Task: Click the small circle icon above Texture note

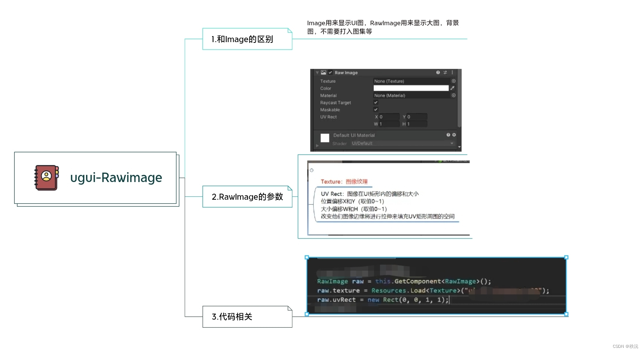Action: coord(311,170)
